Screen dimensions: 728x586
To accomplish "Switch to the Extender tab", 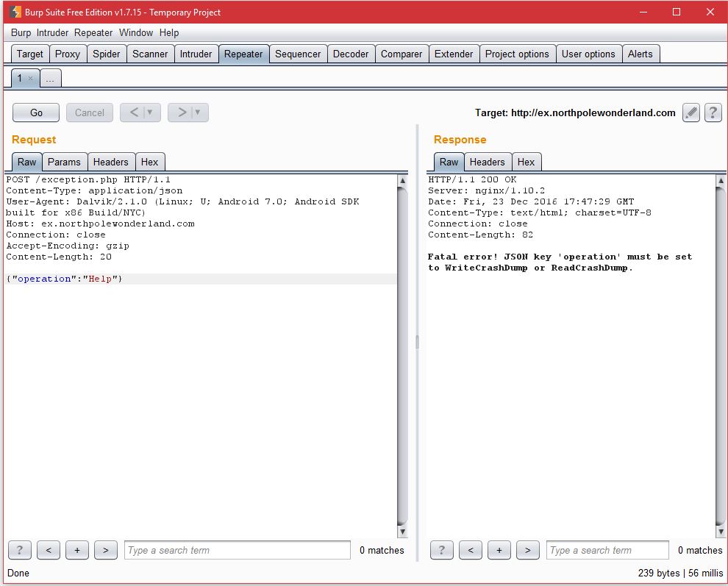I will click(x=454, y=54).
